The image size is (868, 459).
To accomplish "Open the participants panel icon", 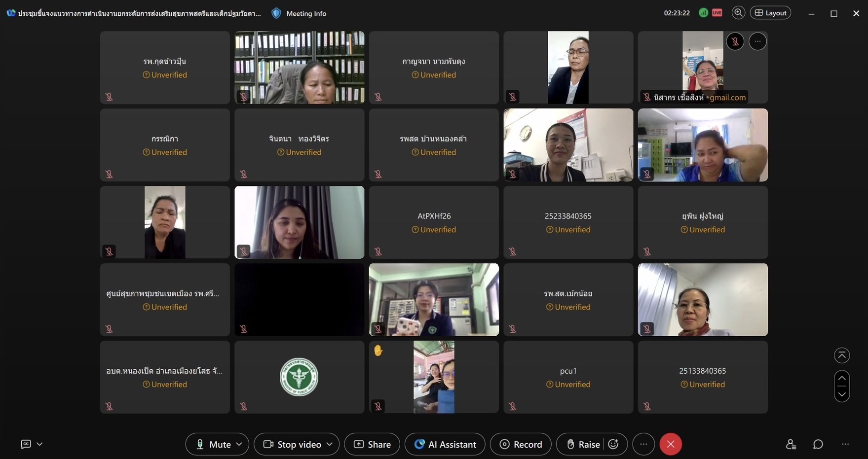I will (x=791, y=444).
